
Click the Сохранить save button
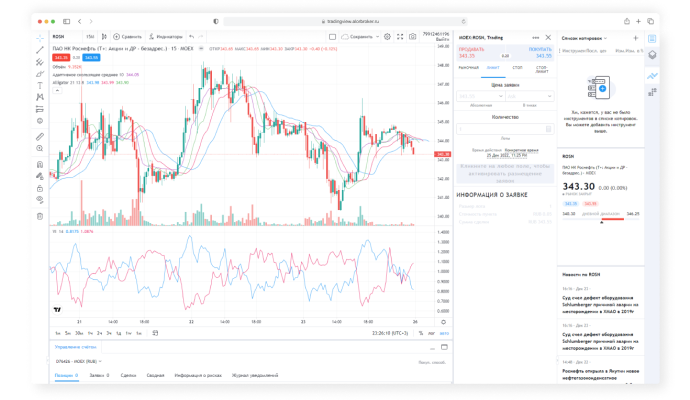click(x=357, y=37)
